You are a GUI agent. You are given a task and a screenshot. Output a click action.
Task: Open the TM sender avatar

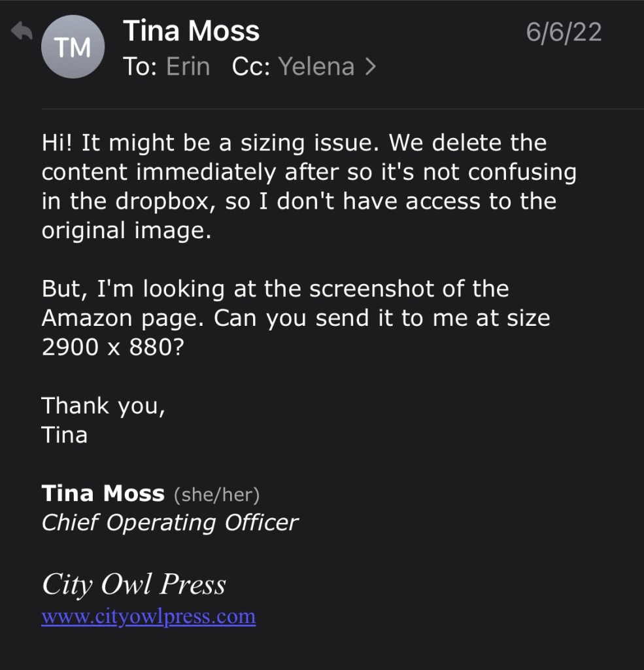point(73,47)
